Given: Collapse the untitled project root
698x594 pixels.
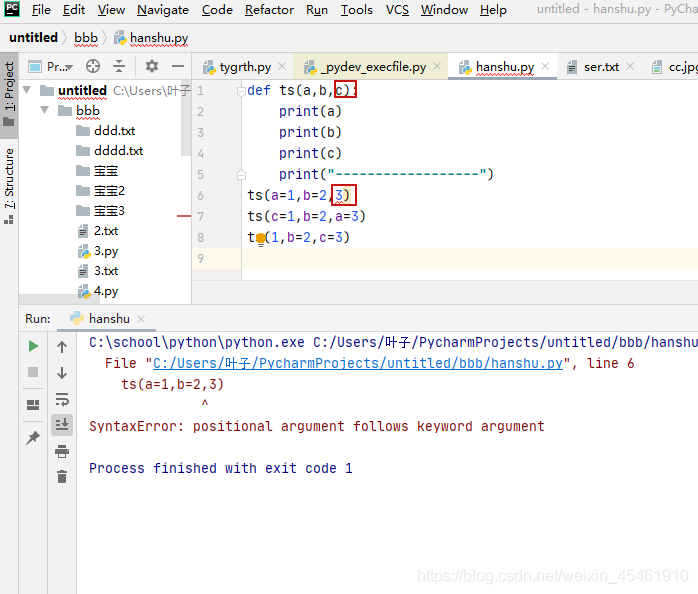Looking at the screenshot, I should coord(27,90).
